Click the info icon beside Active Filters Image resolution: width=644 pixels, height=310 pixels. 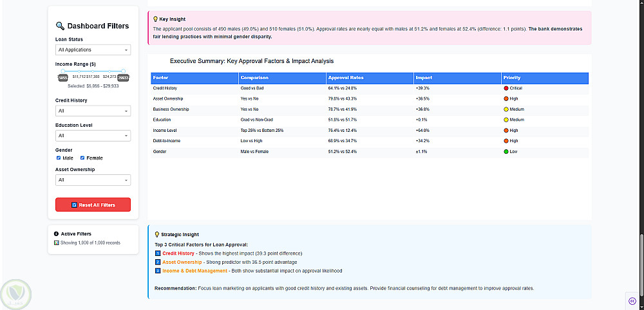[57, 234]
